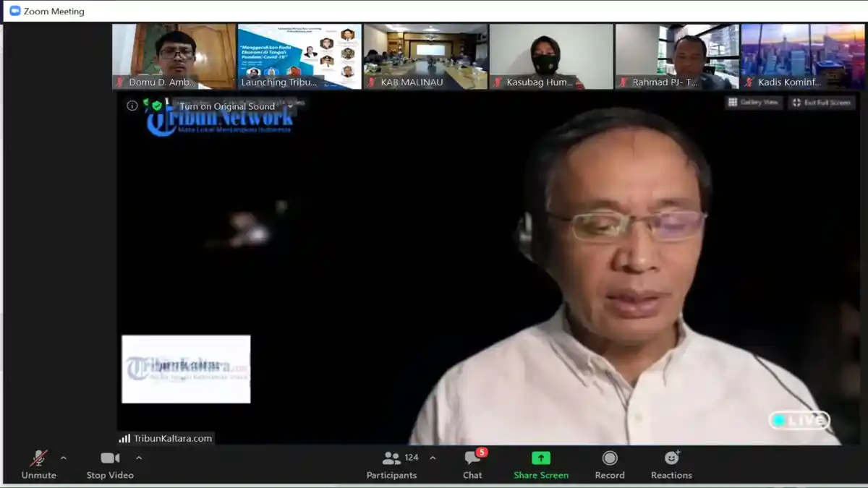Open video options caret next to Stop Video
Screen dimensions: 868x488
pyautogui.click(x=139, y=458)
